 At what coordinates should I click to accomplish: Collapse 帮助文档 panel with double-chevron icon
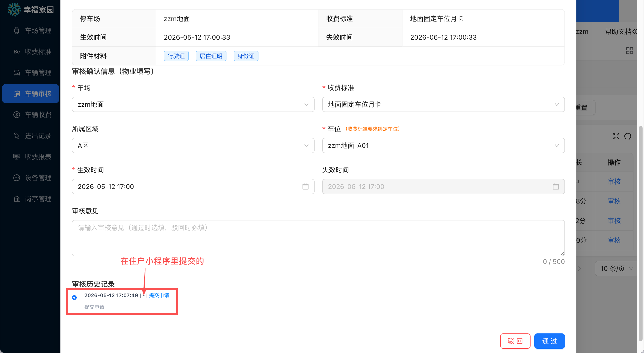pos(635,32)
